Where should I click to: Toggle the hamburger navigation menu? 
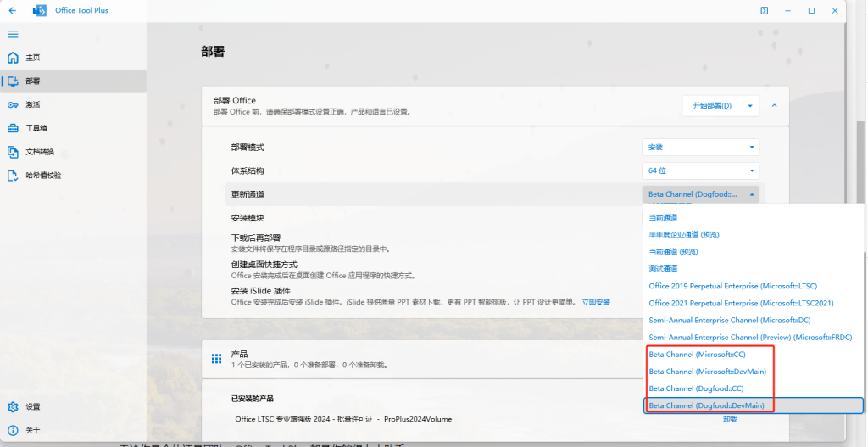coord(13,34)
